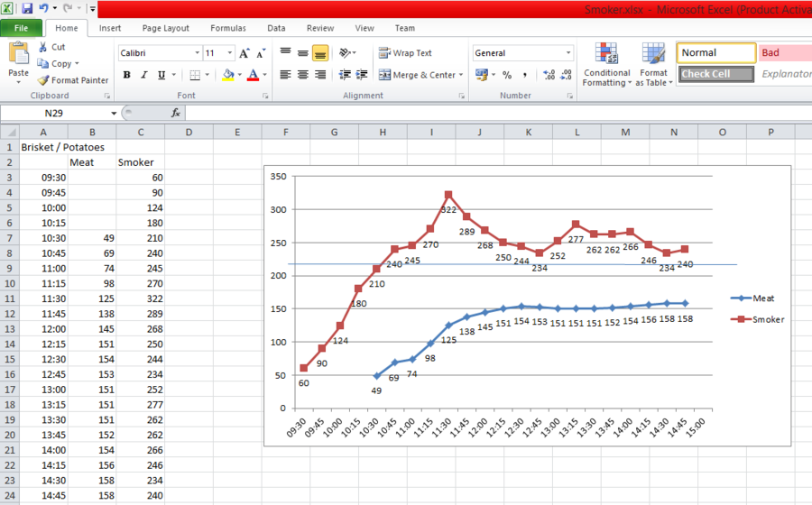
Task: Click the Increase Decimal icon
Action: tap(549, 75)
